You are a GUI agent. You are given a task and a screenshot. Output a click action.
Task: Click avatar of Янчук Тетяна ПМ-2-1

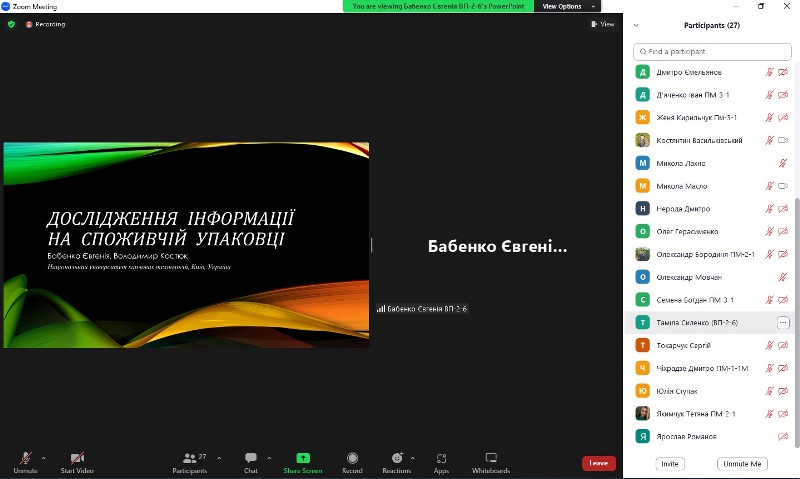(642, 413)
